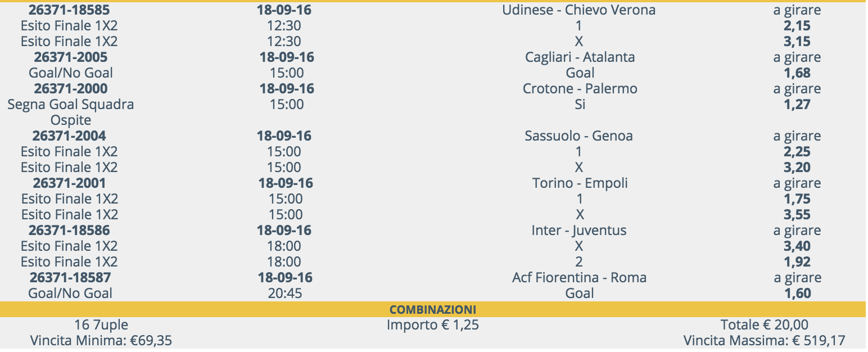Click the 3,55 odds value
Image resolution: width=868 pixels, height=352 pixels.
(x=797, y=215)
